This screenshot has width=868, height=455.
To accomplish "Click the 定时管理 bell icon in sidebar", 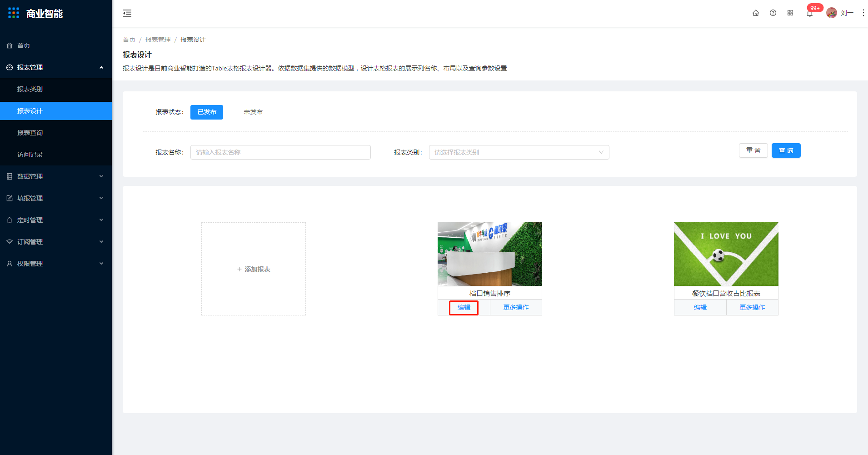I will click(10, 220).
